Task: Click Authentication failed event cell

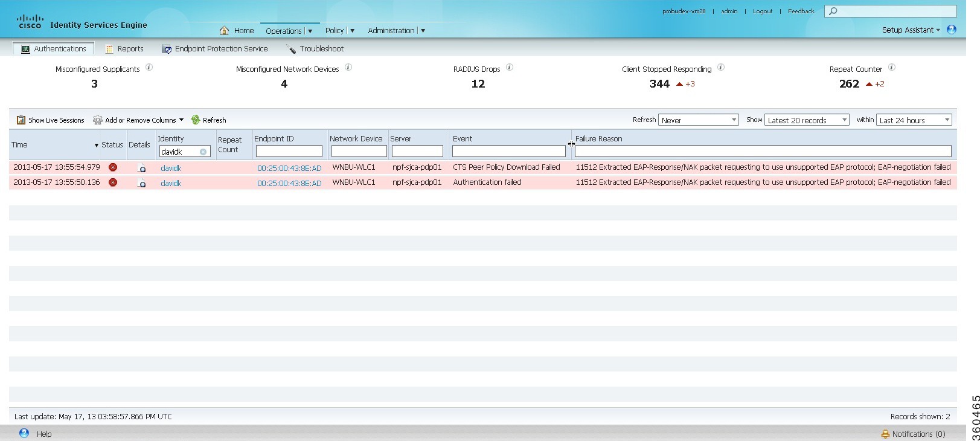Action: point(487,182)
